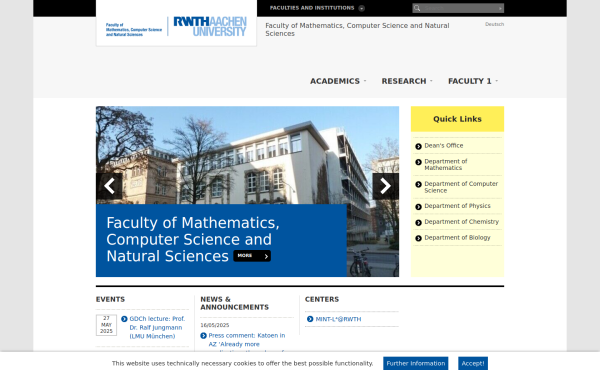Expand the Academics dropdown arrow
Image resolution: width=600 pixels, height=375 pixels.
point(365,81)
